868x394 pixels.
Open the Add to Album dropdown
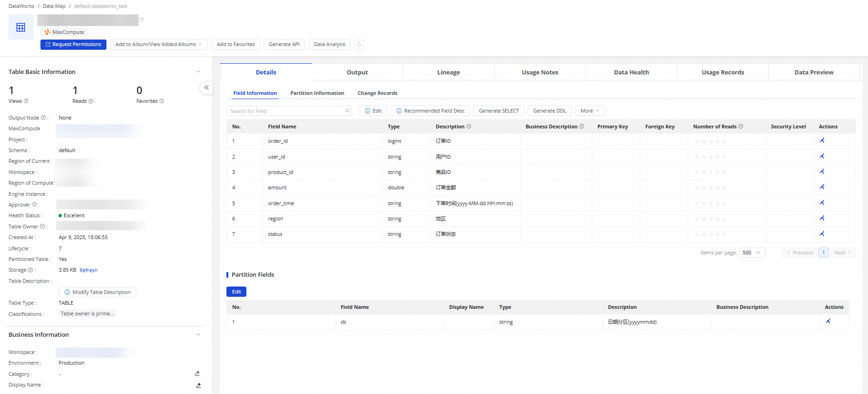159,45
